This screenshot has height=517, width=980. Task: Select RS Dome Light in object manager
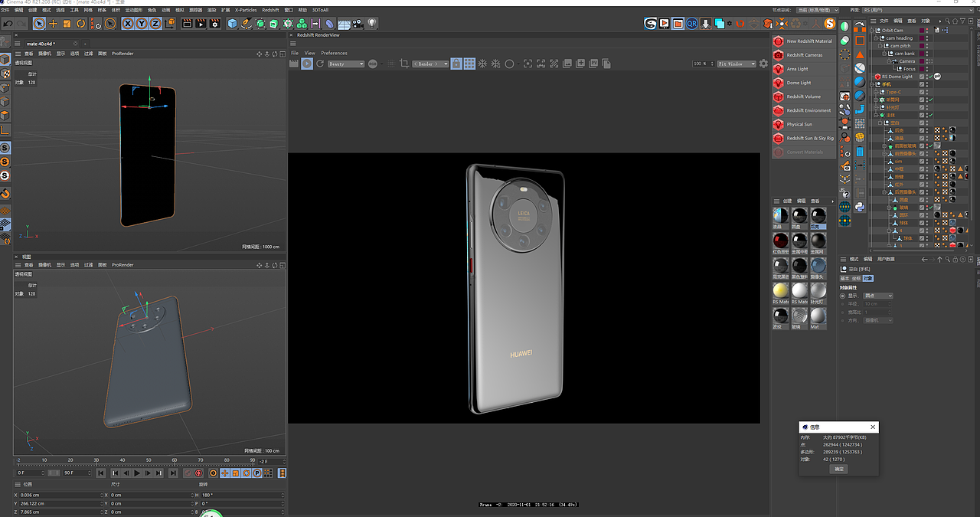click(x=897, y=77)
